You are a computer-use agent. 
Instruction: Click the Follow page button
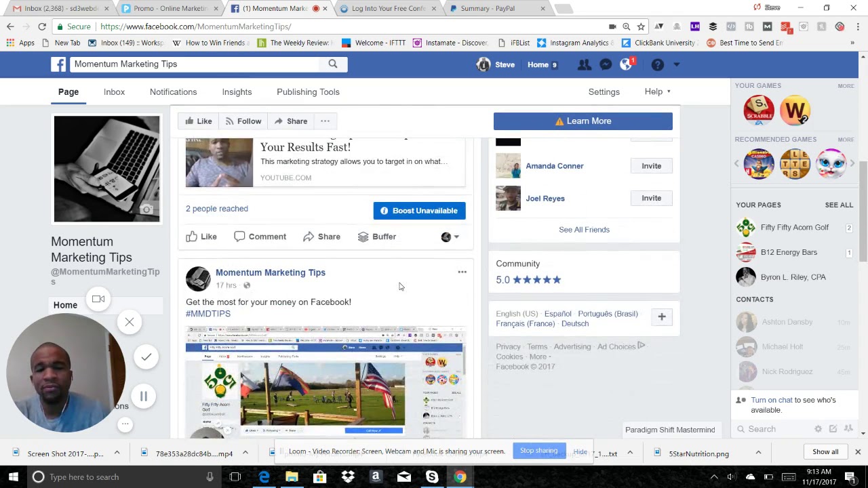(243, 121)
